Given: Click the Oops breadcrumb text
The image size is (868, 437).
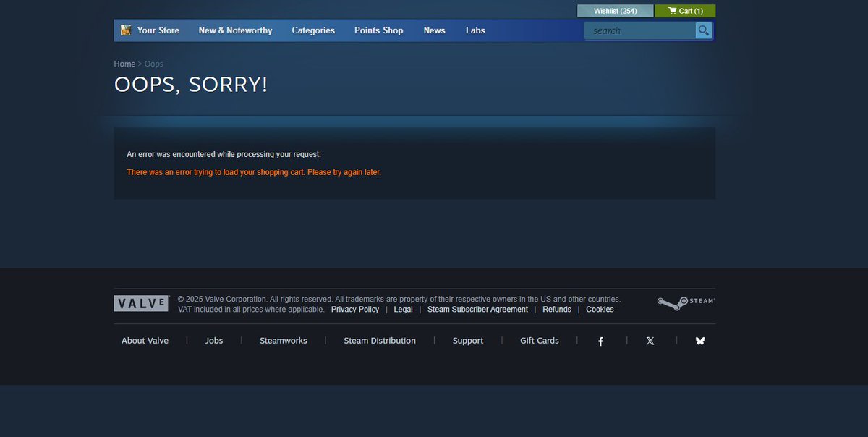Looking at the screenshot, I should (x=154, y=64).
